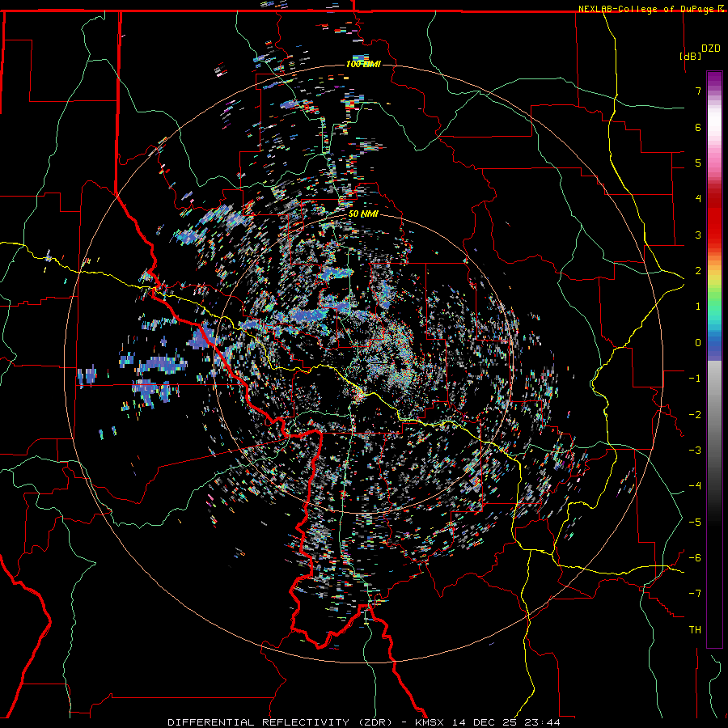Click the TH threshold label on color scale

(x=695, y=629)
